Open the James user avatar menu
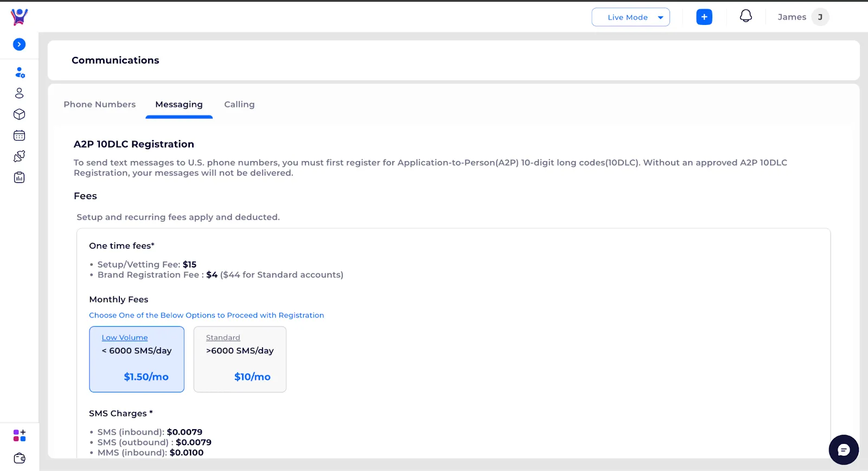This screenshot has height=471, width=868. 820,17
